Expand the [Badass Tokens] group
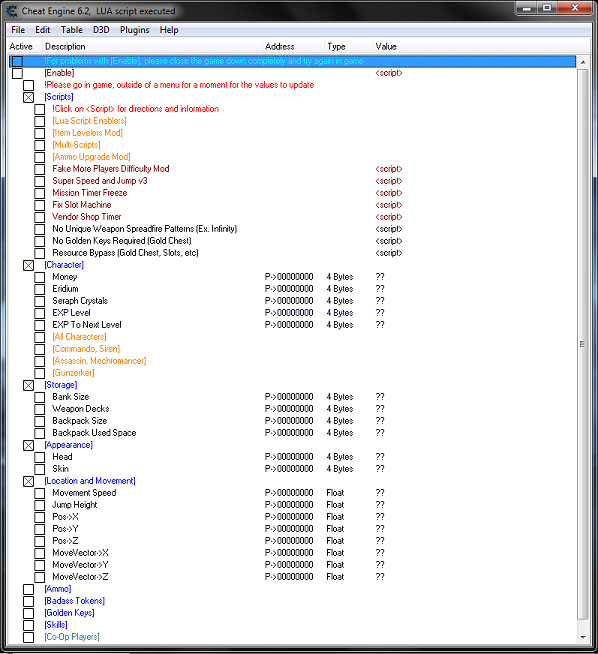This screenshot has height=654, width=598. 28,601
